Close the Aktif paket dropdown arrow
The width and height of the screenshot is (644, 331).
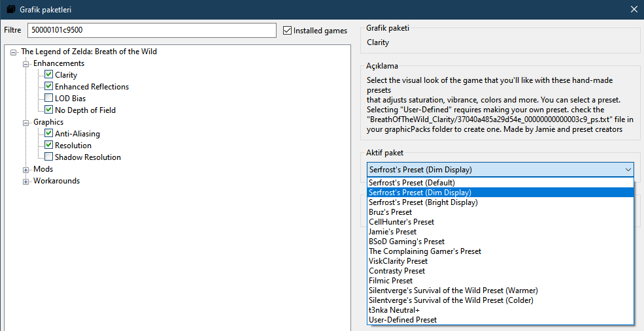(x=628, y=170)
